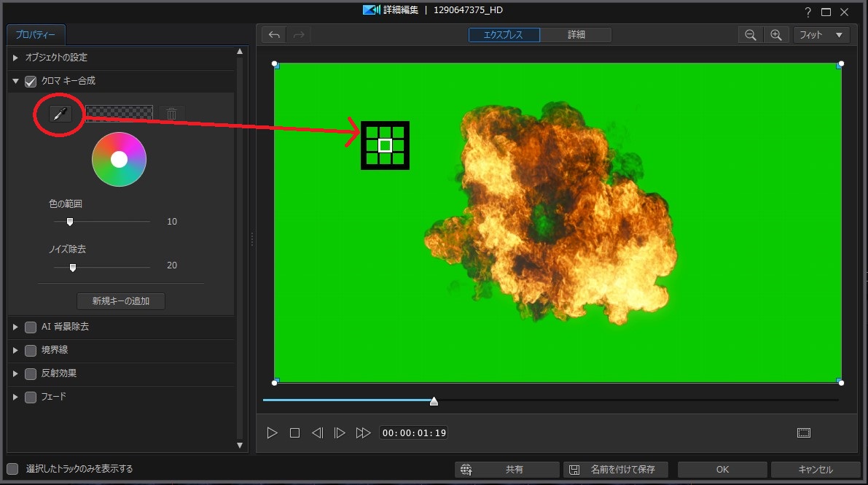Select the chroma key eyedropper tool
This screenshot has width=868, height=485.
tap(60, 113)
